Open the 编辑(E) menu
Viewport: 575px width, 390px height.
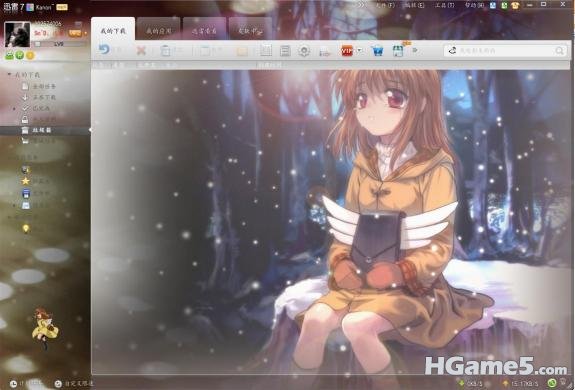[x=414, y=5]
